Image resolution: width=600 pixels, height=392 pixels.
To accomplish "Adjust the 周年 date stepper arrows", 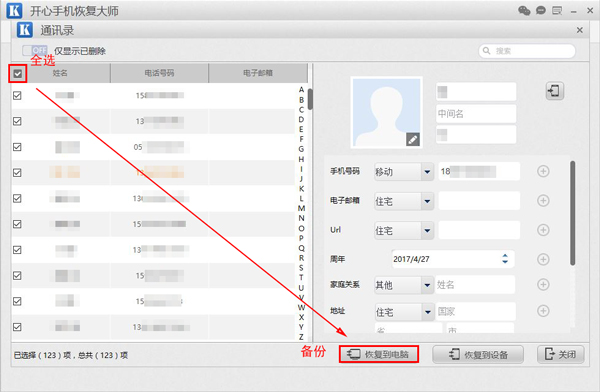I will tap(505, 259).
